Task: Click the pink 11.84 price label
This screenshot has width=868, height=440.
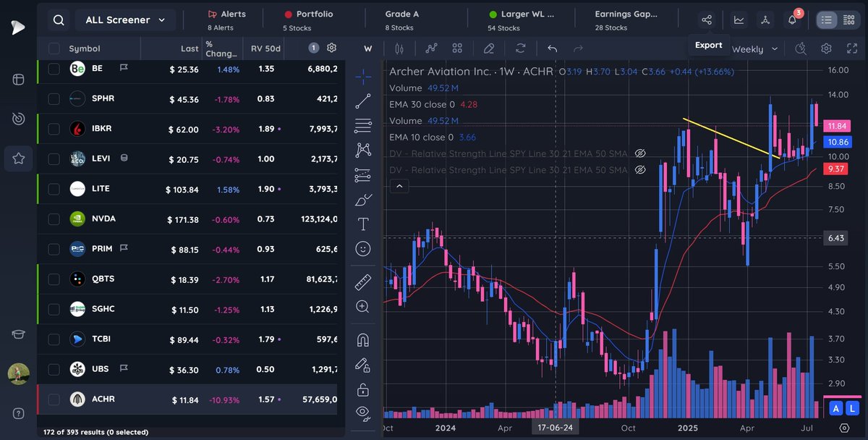Action: coord(838,126)
